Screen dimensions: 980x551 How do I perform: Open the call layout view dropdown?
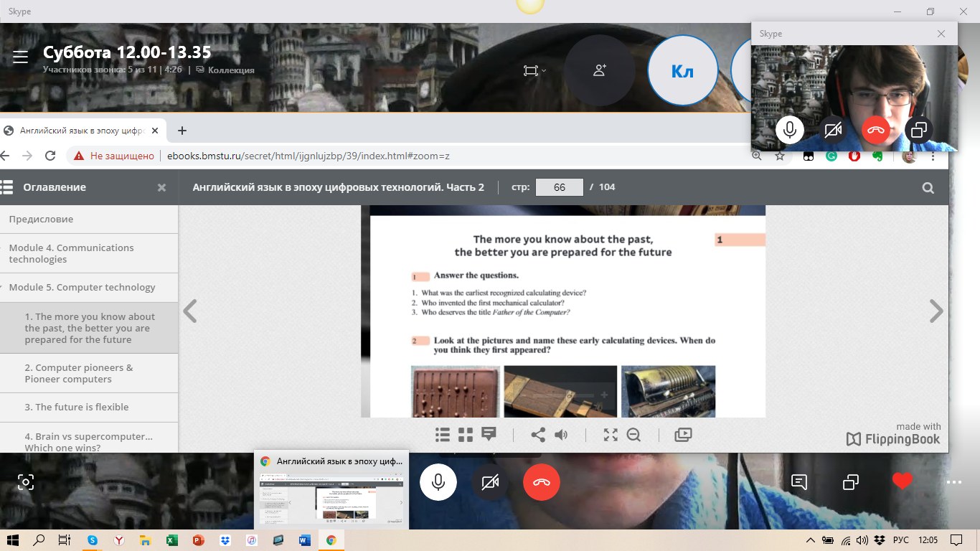tap(534, 70)
